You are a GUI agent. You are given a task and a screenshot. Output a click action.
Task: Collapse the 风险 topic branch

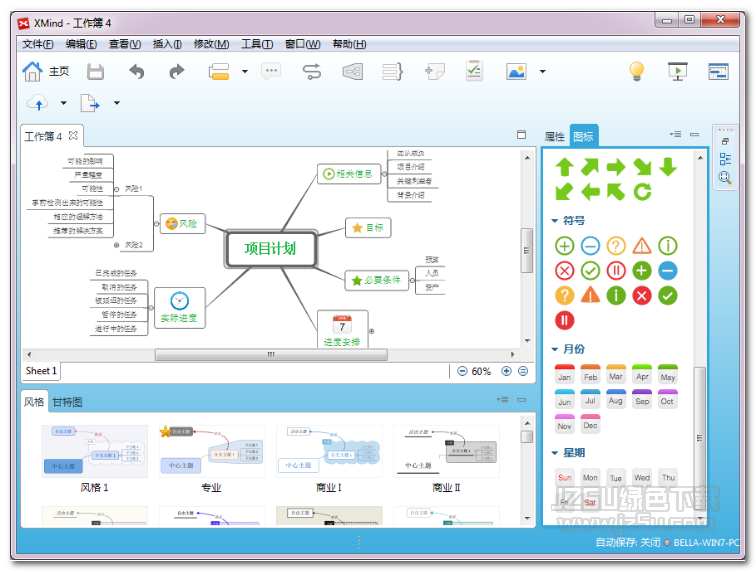pos(157,224)
